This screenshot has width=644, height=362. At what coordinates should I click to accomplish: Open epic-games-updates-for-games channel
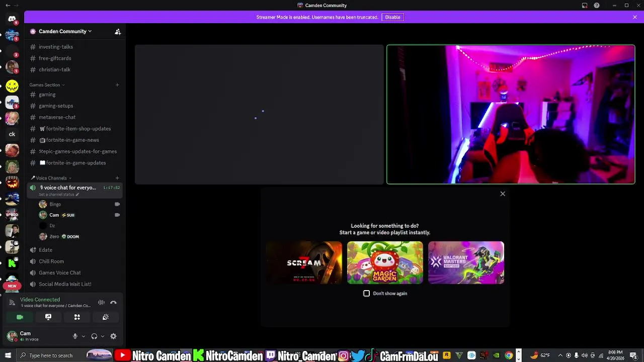click(75, 151)
